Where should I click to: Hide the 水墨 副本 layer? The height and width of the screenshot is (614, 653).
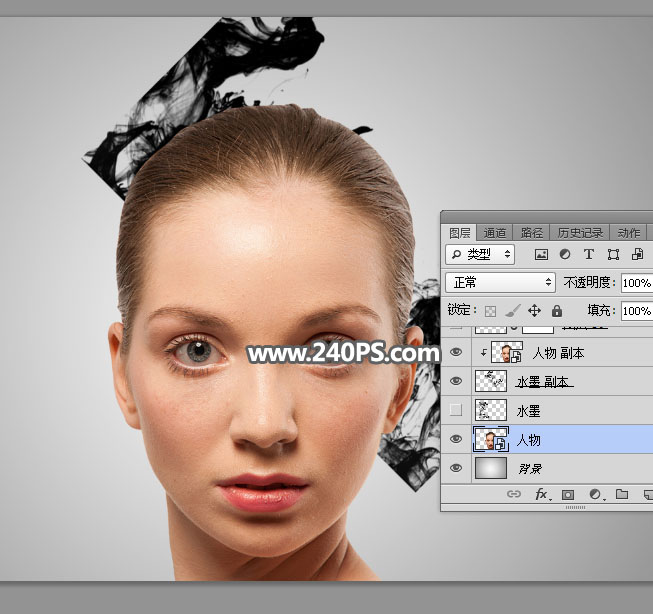point(456,381)
